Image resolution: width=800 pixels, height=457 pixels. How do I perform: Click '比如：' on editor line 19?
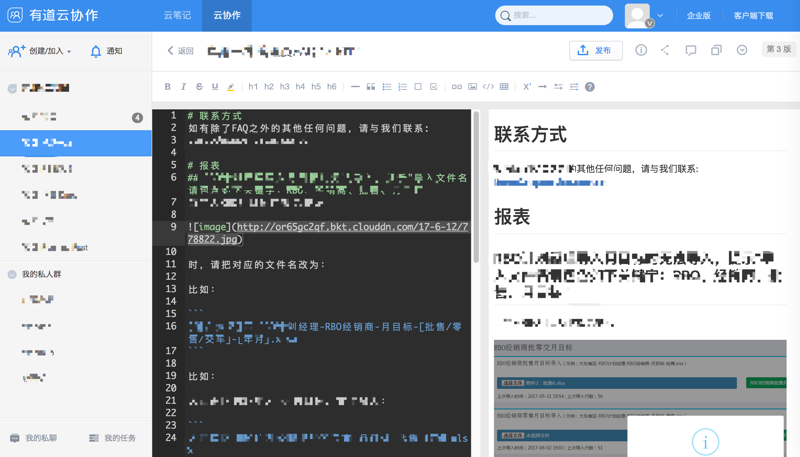(x=202, y=376)
